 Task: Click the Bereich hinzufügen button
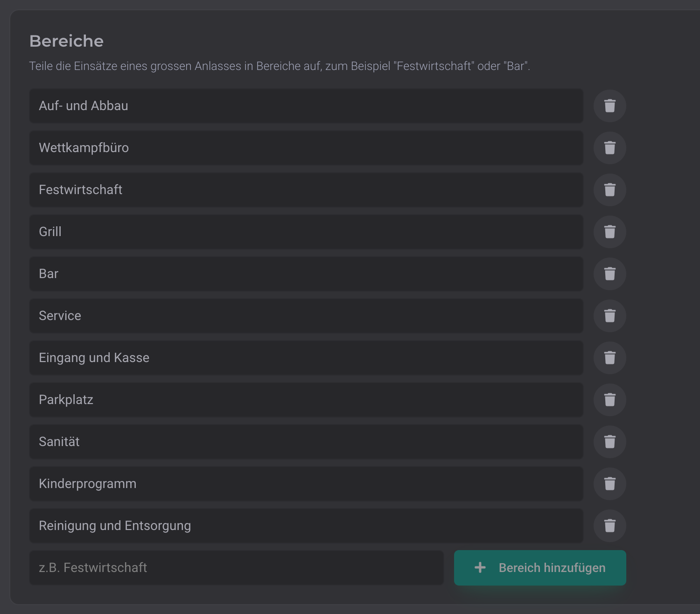click(x=540, y=568)
